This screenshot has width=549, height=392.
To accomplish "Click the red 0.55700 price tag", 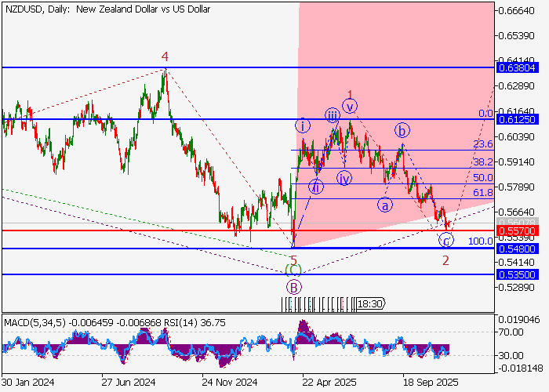I will coord(521,231).
